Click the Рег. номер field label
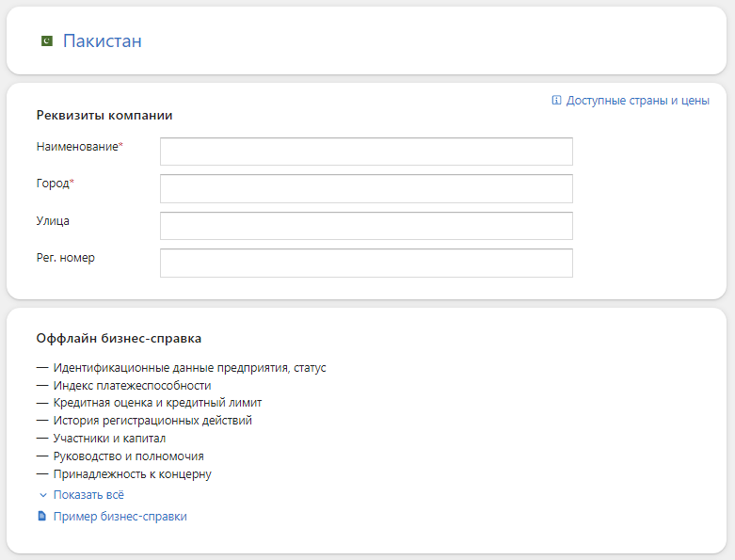Screen dimensions: 735x560 click(66, 258)
